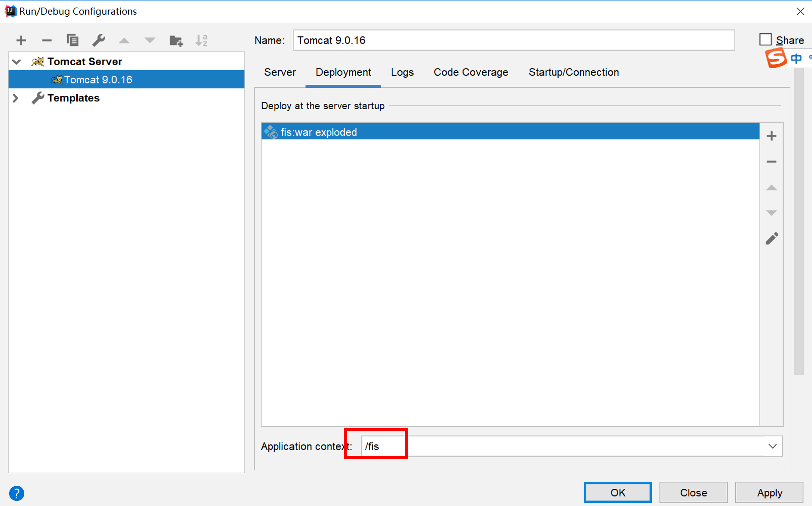812x506 pixels.
Task: Remove selected configuration with minus icon
Action: coord(47,40)
